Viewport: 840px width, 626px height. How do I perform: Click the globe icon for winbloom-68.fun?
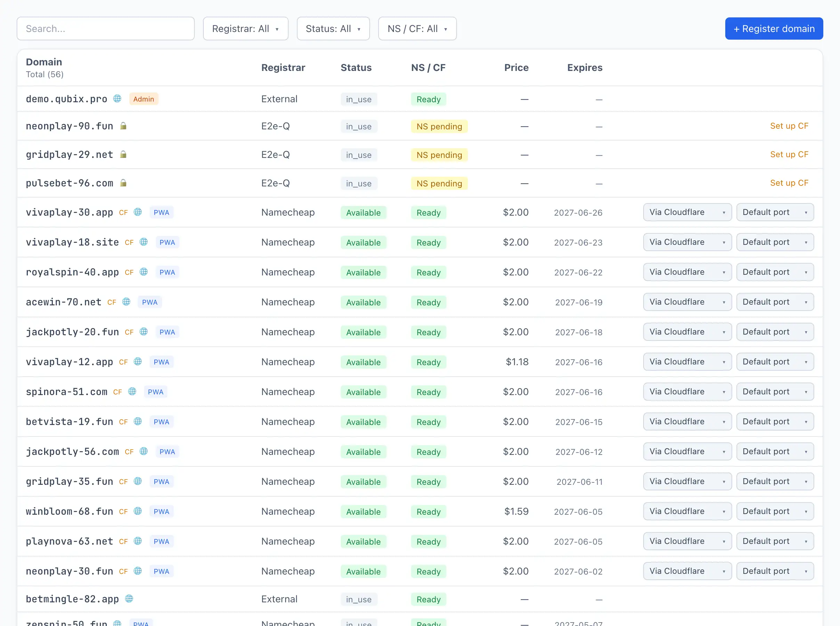pos(138,511)
